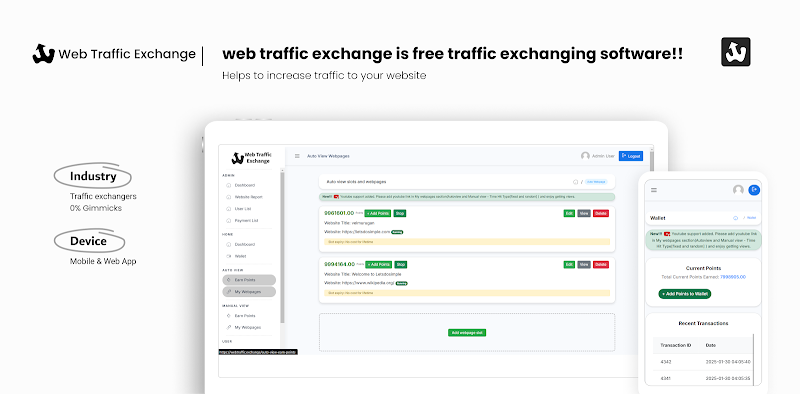The width and height of the screenshot is (800, 394).
Task: Click the Dashboard icon under Admin
Action: coord(228,185)
